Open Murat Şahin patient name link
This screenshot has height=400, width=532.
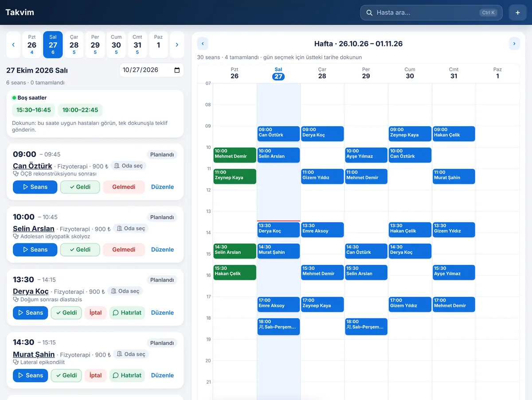[34, 354]
